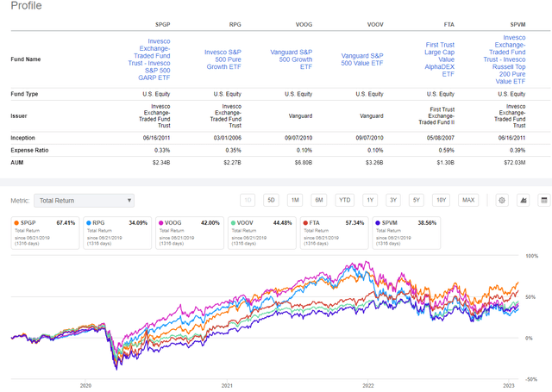Switch to chart view icon

(x=524, y=201)
